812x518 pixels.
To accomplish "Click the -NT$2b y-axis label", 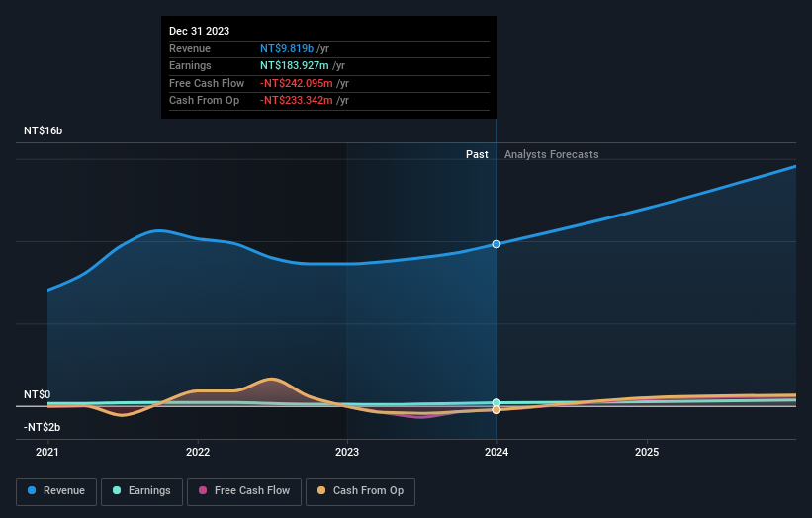I will click(x=42, y=427).
